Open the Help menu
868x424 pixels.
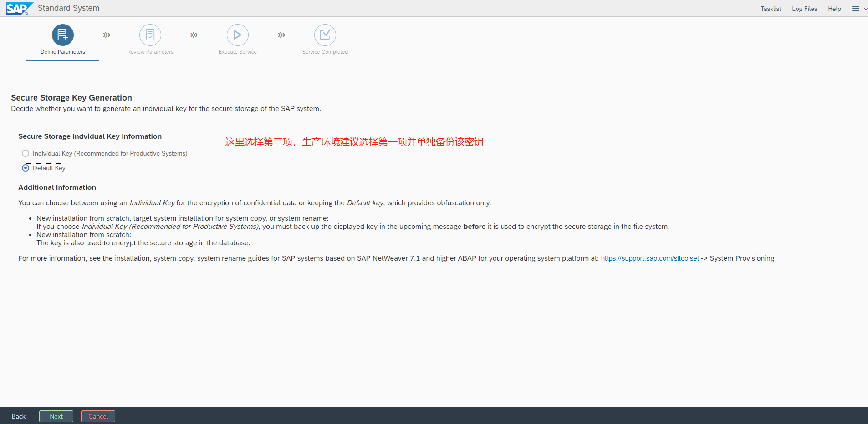(834, 9)
